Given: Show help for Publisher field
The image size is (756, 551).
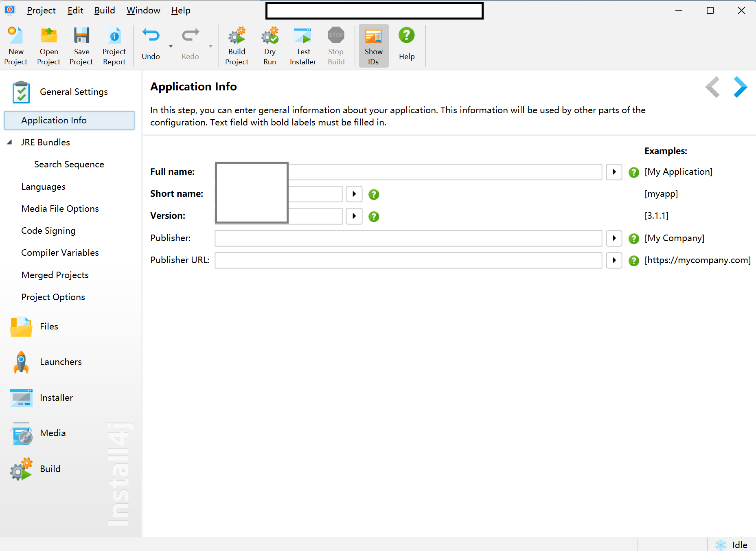Looking at the screenshot, I should [x=634, y=239].
